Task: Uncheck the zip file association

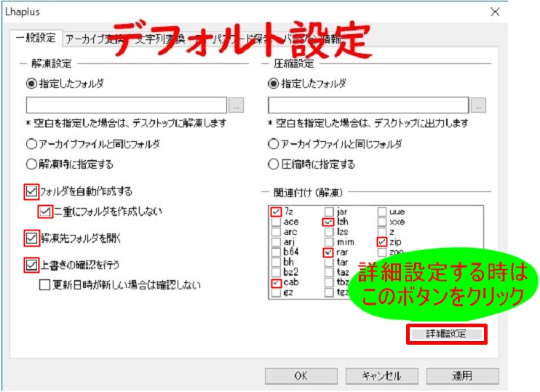Action: [x=381, y=242]
